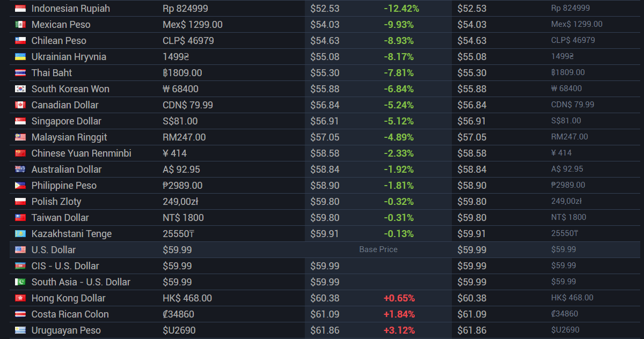The image size is (644, 339).
Task: Click the Mexican flag icon
Action: pos(20,25)
